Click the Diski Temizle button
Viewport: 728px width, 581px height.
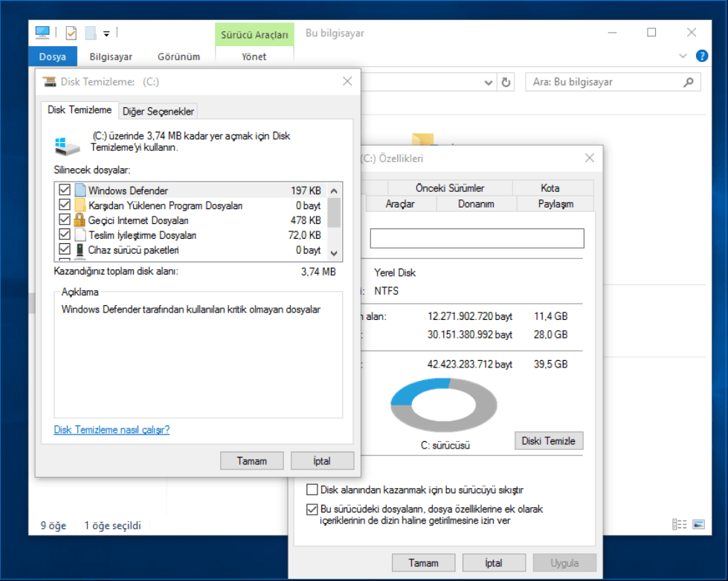pyautogui.click(x=549, y=440)
